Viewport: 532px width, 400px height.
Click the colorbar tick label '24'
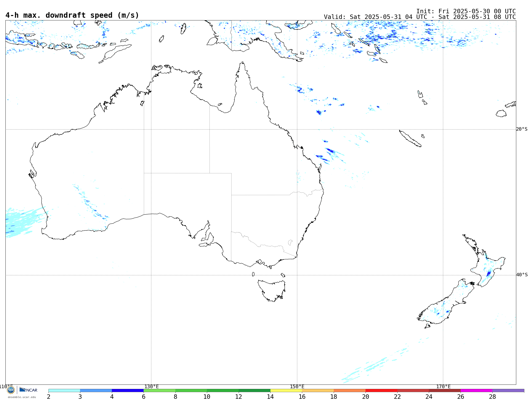point(429,397)
